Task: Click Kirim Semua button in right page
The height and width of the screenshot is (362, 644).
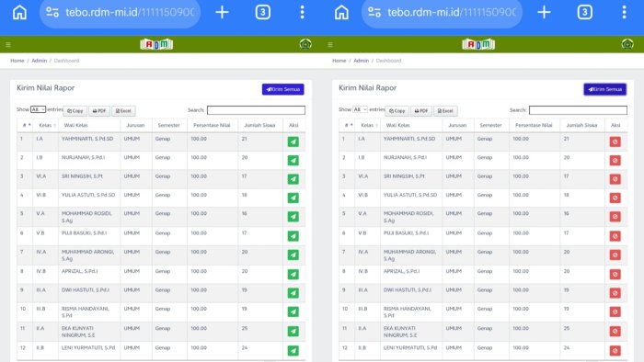Action: tap(605, 89)
